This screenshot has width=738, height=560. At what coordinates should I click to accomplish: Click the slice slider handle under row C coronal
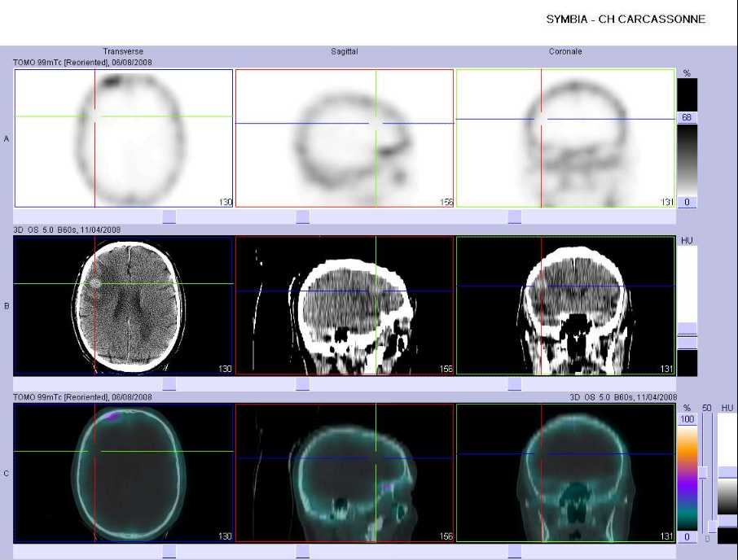(515, 552)
